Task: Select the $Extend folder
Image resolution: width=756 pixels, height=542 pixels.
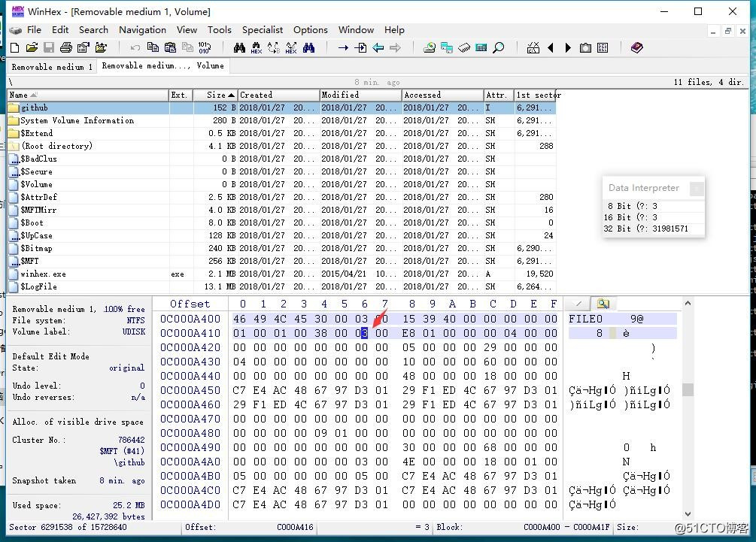Action: [x=281, y=133]
